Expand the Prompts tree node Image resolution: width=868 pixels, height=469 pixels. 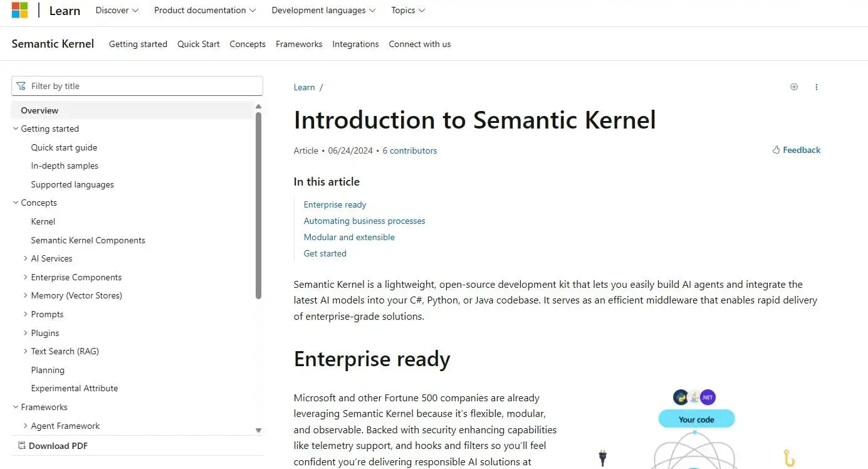coord(26,314)
